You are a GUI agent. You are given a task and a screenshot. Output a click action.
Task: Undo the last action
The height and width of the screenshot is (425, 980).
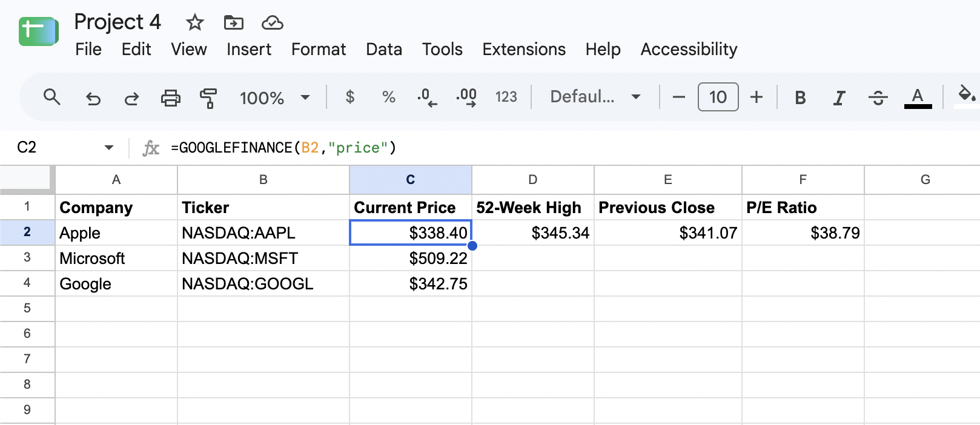pos(93,97)
